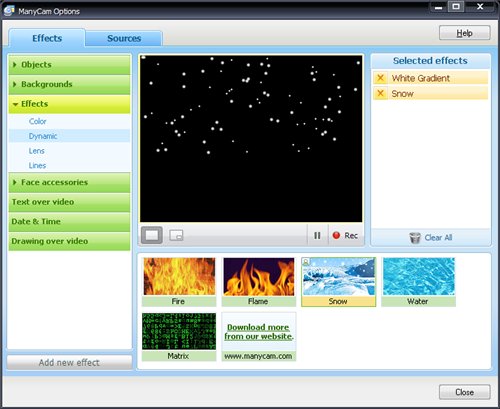
Task: Switch to full-frame view mode icon
Action: click(152, 235)
